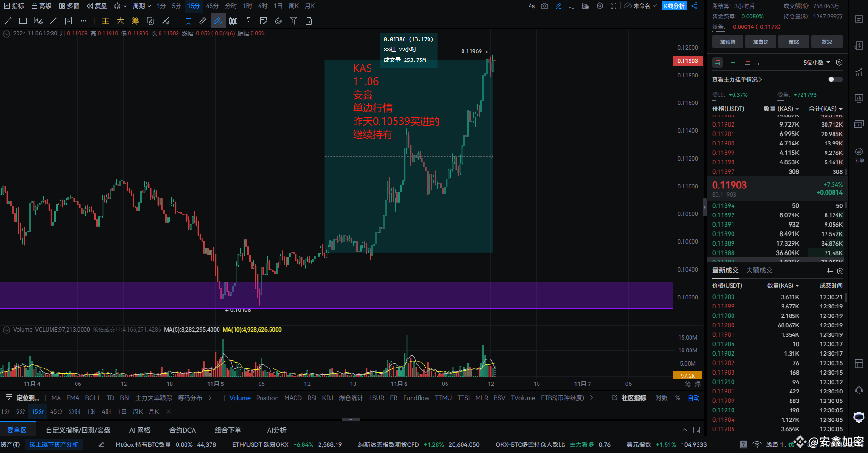
Task: Open the 周期 period dropdown
Action: [141, 6]
